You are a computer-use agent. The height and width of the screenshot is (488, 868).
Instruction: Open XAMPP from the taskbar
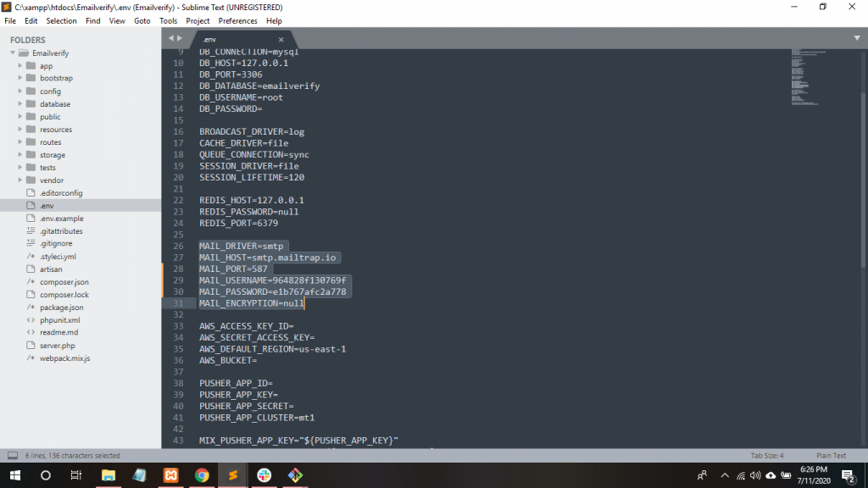(170, 475)
